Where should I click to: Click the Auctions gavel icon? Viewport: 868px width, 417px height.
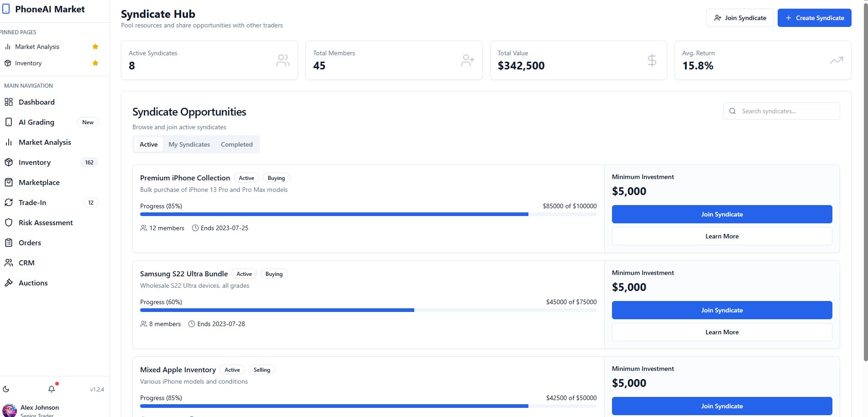[9, 283]
